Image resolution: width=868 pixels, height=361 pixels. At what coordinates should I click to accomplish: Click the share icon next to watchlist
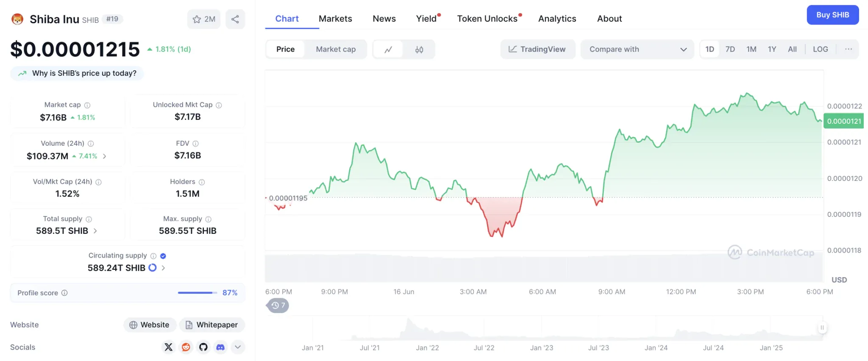pos(235,19)
